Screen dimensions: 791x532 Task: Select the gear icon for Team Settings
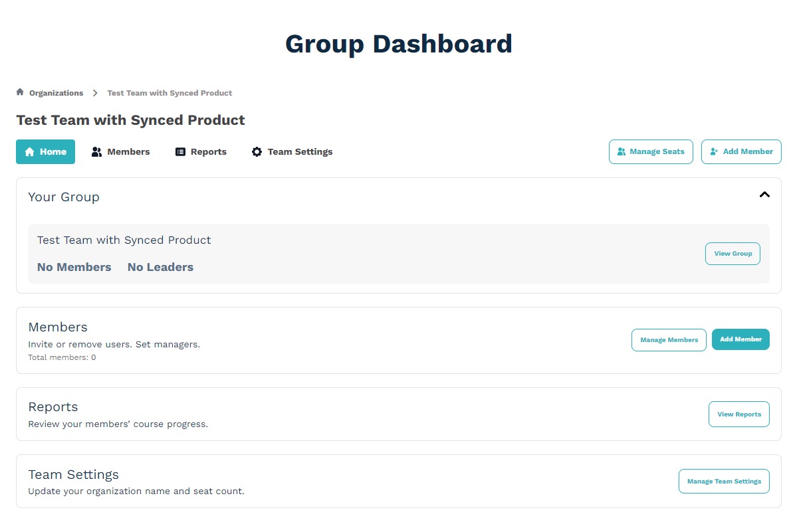pyautogui.click(x=257, y=151)
